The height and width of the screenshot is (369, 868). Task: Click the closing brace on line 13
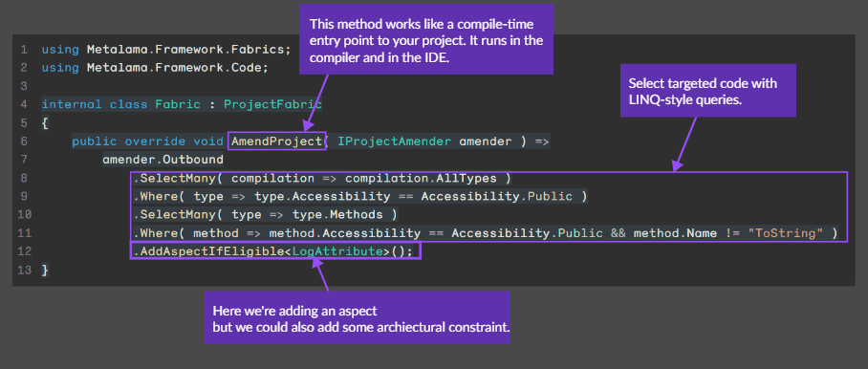tap(45, 270)
